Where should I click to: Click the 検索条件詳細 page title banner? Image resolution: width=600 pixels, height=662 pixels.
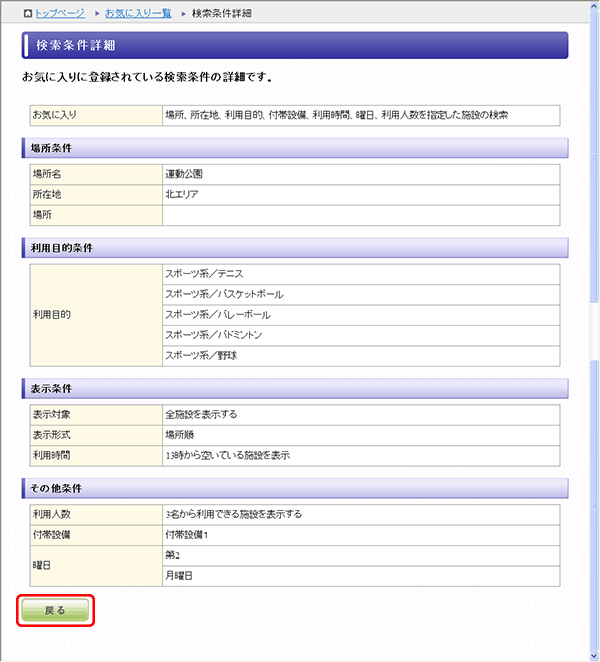pyautogui.click(x=295, y=45)
